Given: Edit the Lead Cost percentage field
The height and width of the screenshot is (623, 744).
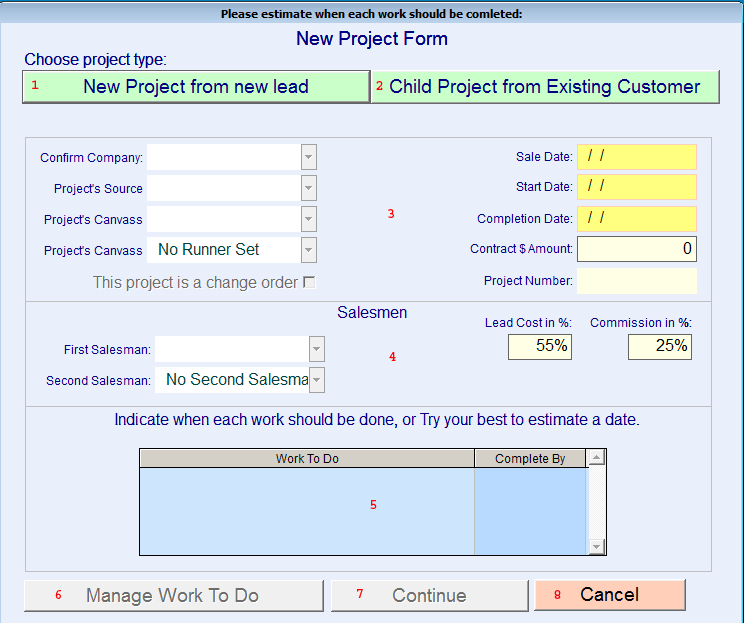Looking at the screenshot, I should point(540,347).
